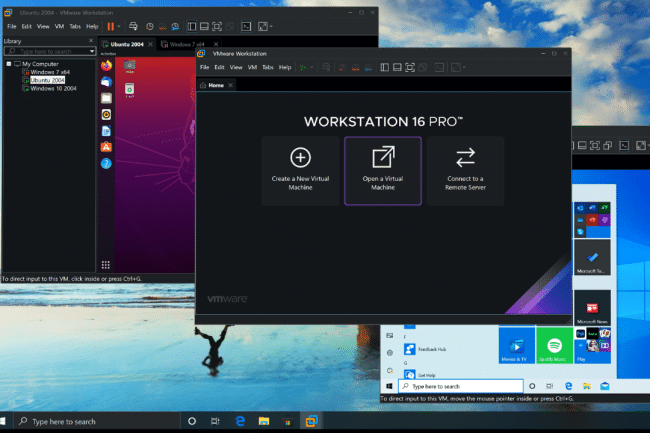Image resolution: width=650 pixels, height=433 pixels.
Task: Click Open a Virtual Machine
Action: point(383,171)
